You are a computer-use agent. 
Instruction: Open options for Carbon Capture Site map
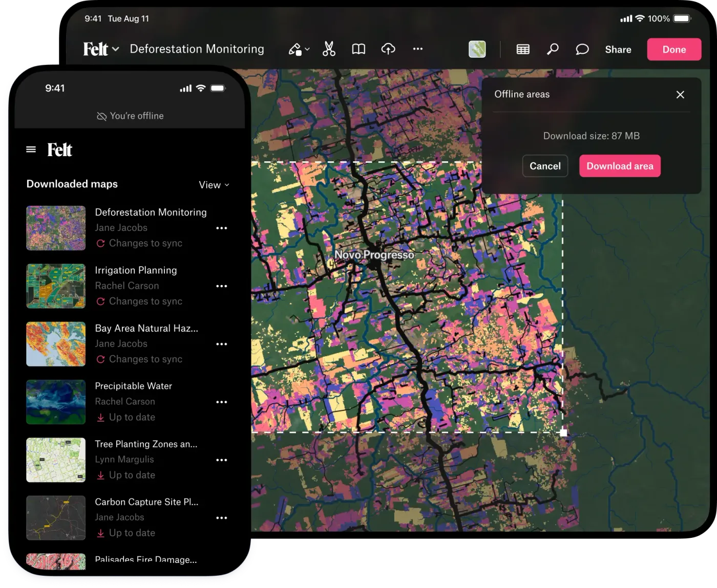222,518
